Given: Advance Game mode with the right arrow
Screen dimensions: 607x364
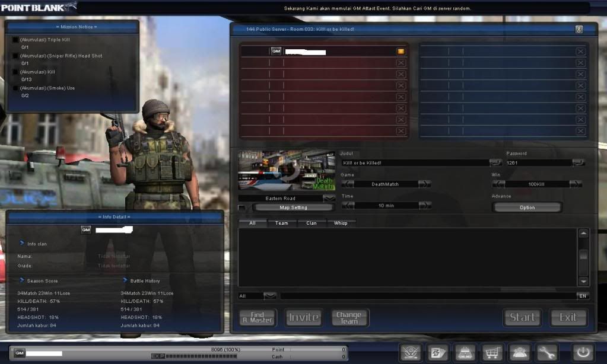Looking at the screenshot, I should pos(425,184).
